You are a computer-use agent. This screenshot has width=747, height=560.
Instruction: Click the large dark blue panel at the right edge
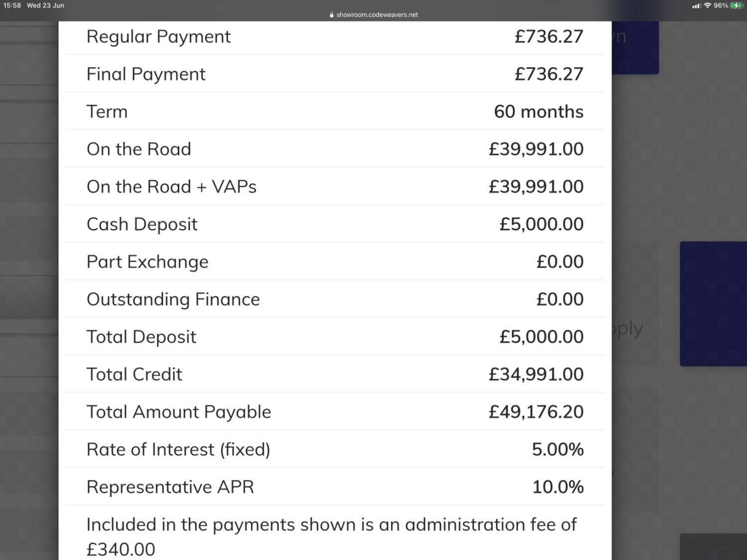(x=713, y=304)
